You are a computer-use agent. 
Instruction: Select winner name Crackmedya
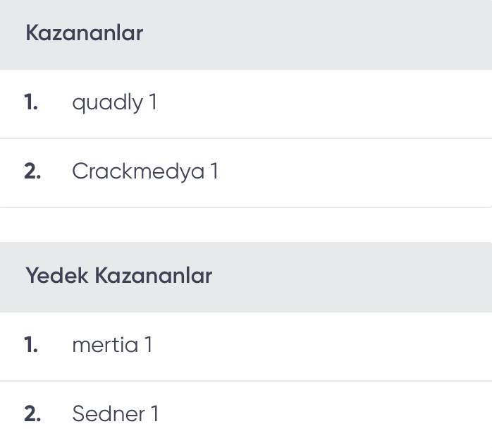click(x=138, y=172)
